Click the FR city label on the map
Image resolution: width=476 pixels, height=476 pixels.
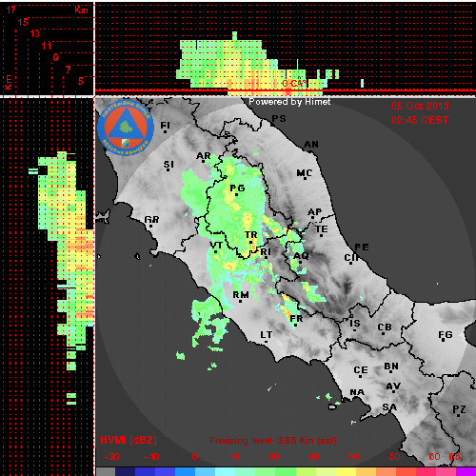(296, 318)
